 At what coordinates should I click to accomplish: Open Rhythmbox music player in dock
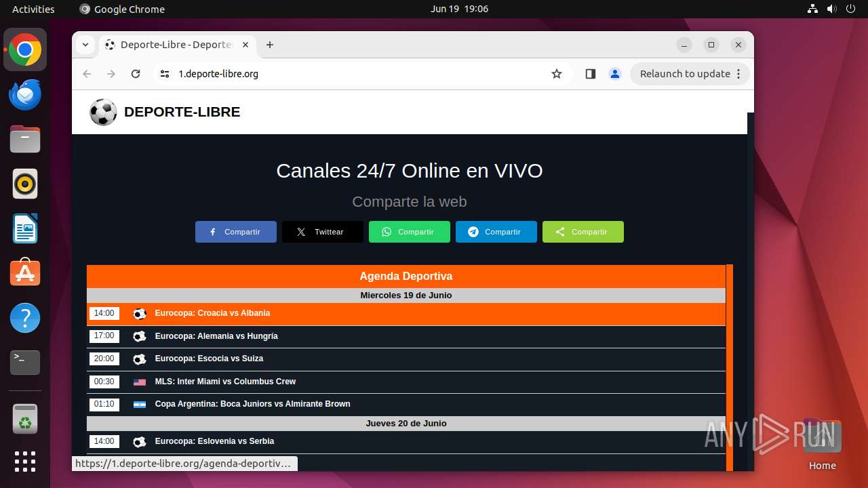[25, 184]
